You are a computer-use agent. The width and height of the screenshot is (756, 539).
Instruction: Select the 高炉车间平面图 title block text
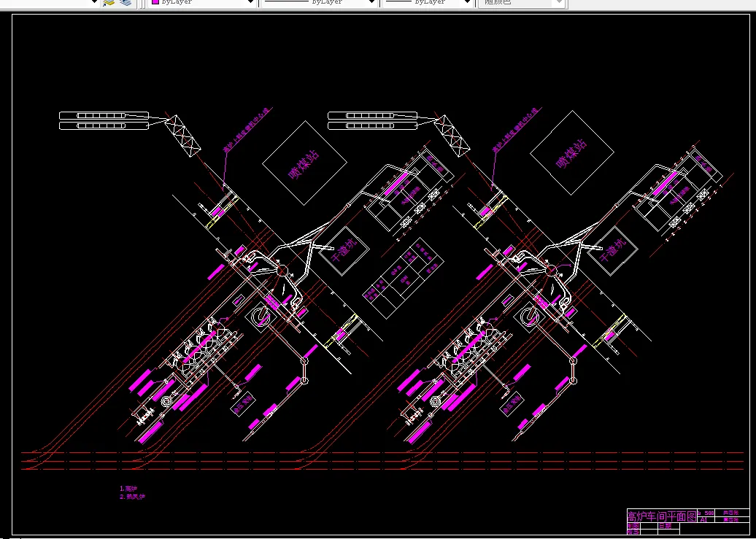coord(661,517)
